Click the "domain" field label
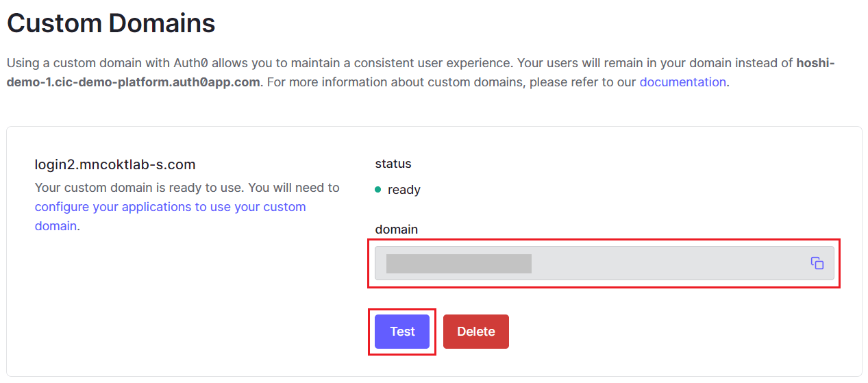This screenshot has height=383, width=868. click(x=397, y=230)
